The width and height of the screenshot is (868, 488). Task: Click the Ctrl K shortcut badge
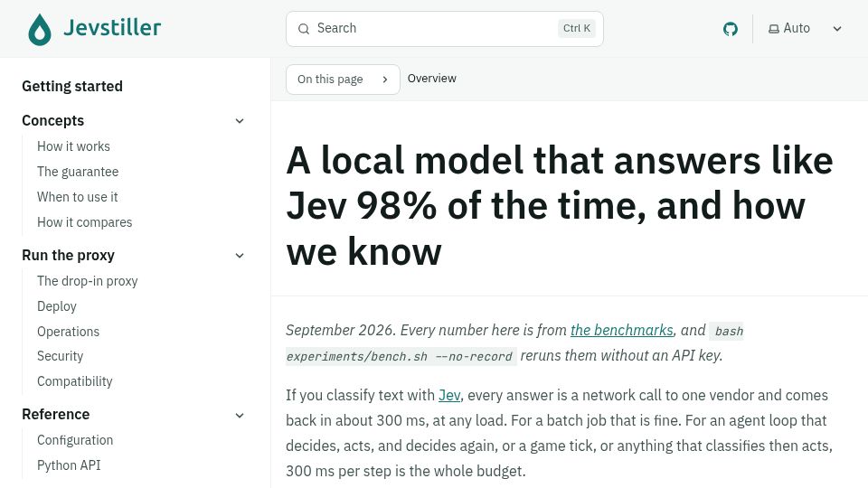[x=576, y=28]
